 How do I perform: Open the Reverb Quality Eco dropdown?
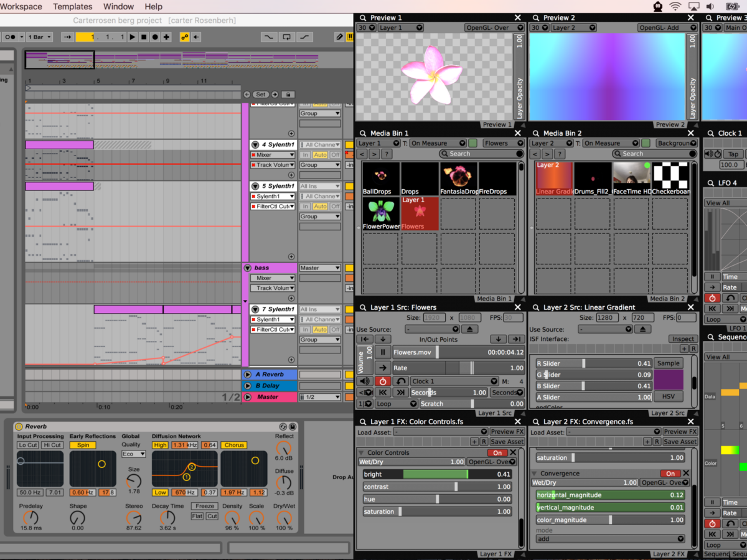[x=133, y=454]
